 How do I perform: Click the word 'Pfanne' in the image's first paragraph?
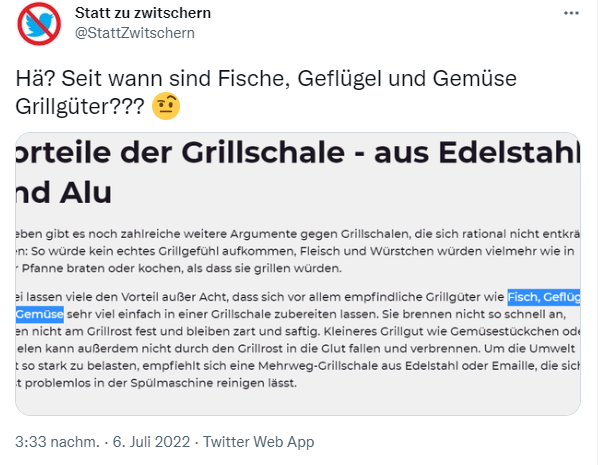[40, 268]
